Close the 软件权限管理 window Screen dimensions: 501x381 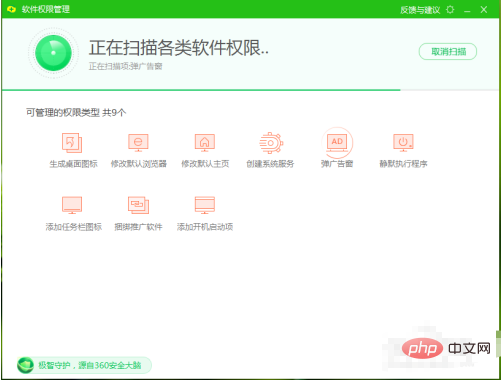click(484, 10)
